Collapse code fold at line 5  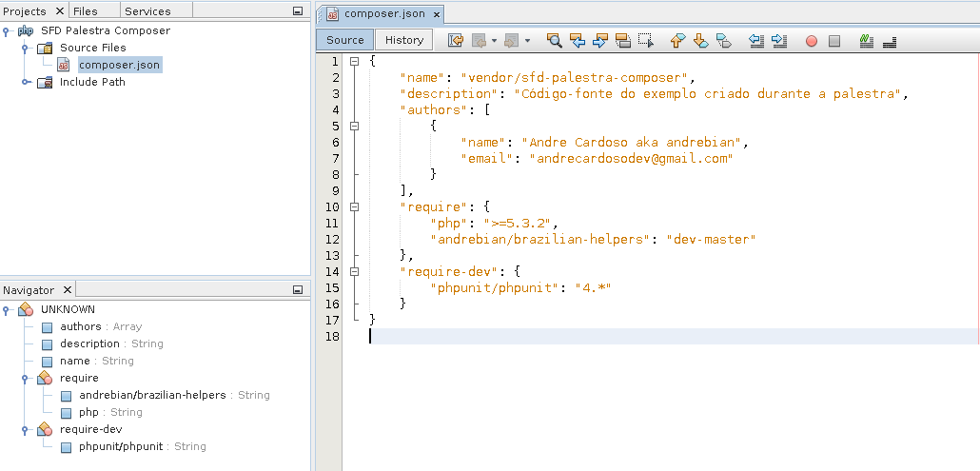pyautogui.click(x=354, y=127)
